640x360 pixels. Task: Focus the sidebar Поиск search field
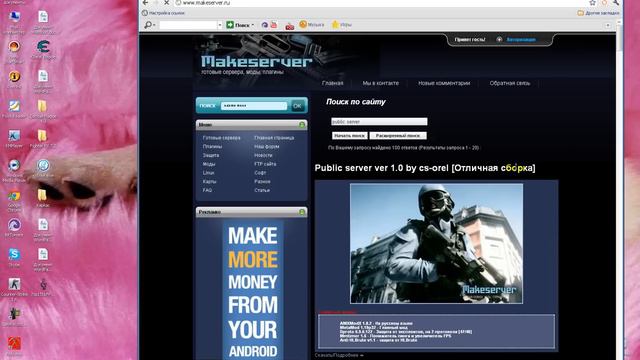(254, 106)
